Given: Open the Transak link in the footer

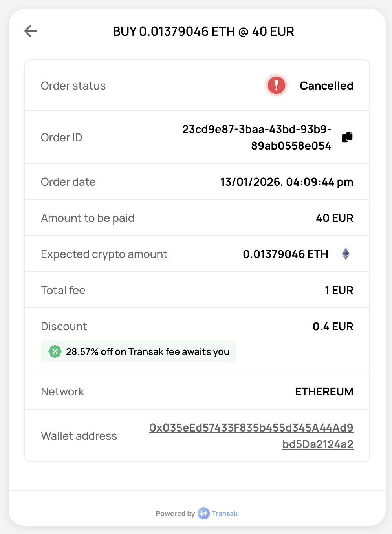Looking at the screenshot, I should (225, 513).
